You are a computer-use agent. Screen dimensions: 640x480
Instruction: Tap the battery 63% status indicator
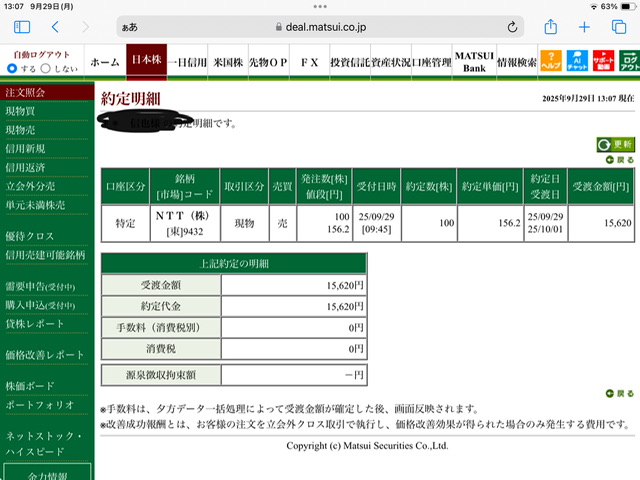click(x=618, y=7)
